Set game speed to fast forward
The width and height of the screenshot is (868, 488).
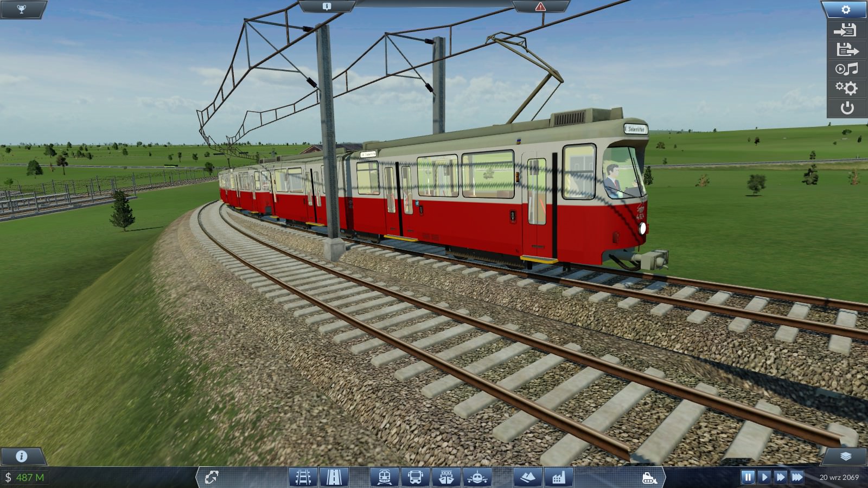pyautogui.click(x=781, y=477)
